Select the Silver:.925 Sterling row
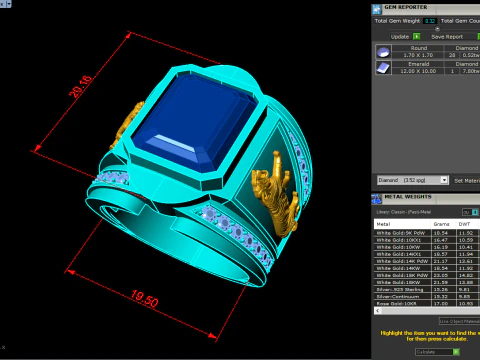The width and height of the screenshot is (480, 360). coord(426,289)
